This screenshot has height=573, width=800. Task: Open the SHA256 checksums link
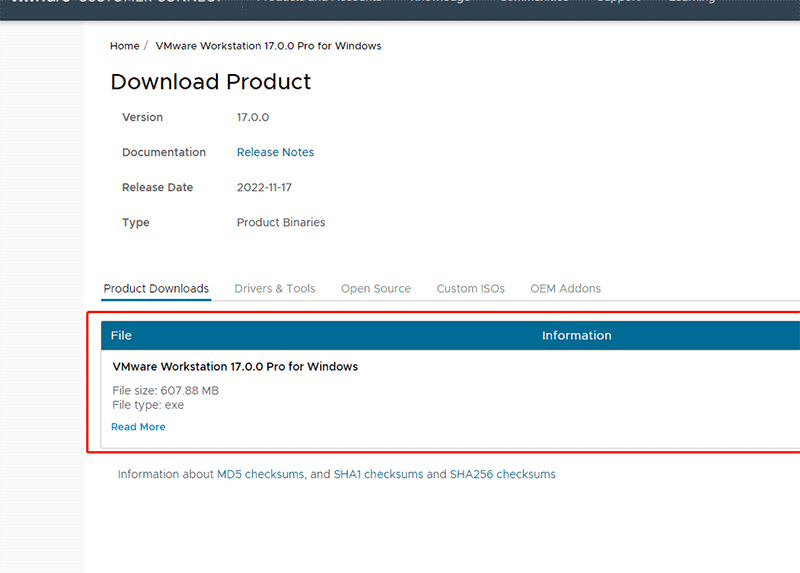pyautogui.click(x=503, y=474)
